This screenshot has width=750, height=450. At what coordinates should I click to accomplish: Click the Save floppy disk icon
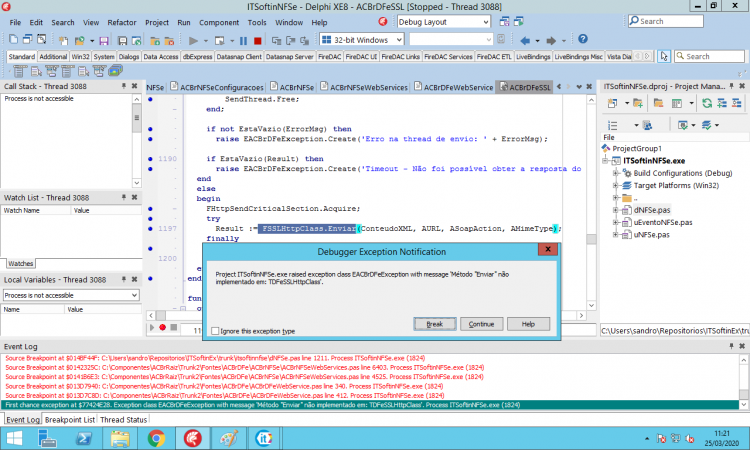[x=104, y=41]
